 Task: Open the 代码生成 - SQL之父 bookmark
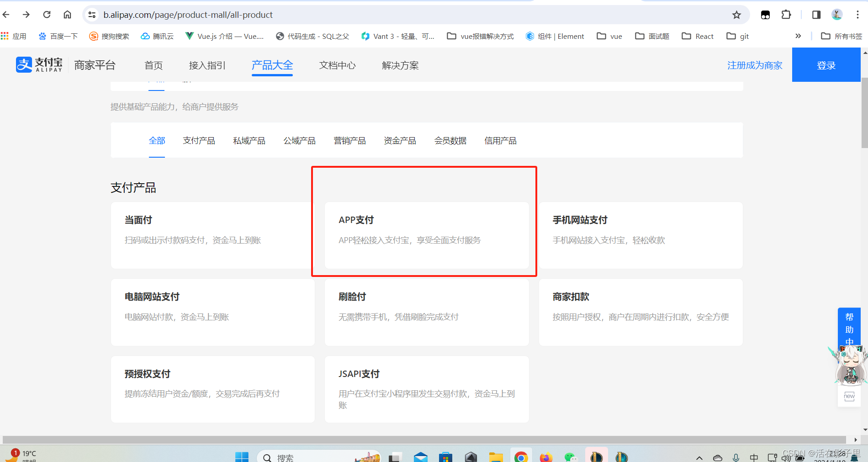[312, 36]
